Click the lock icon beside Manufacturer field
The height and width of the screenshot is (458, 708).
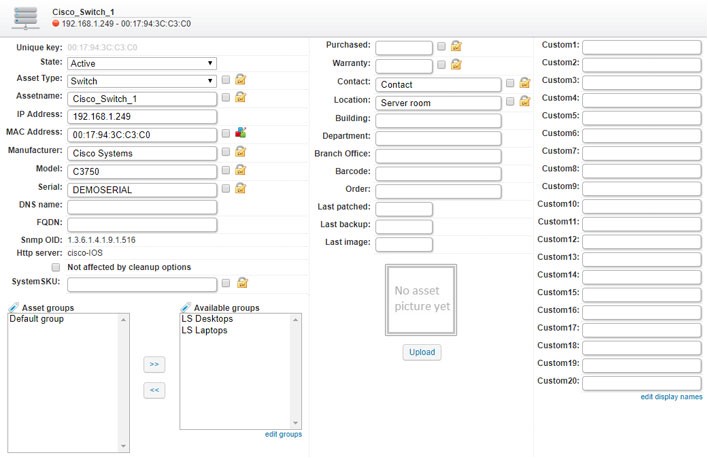tap(241, 152)
